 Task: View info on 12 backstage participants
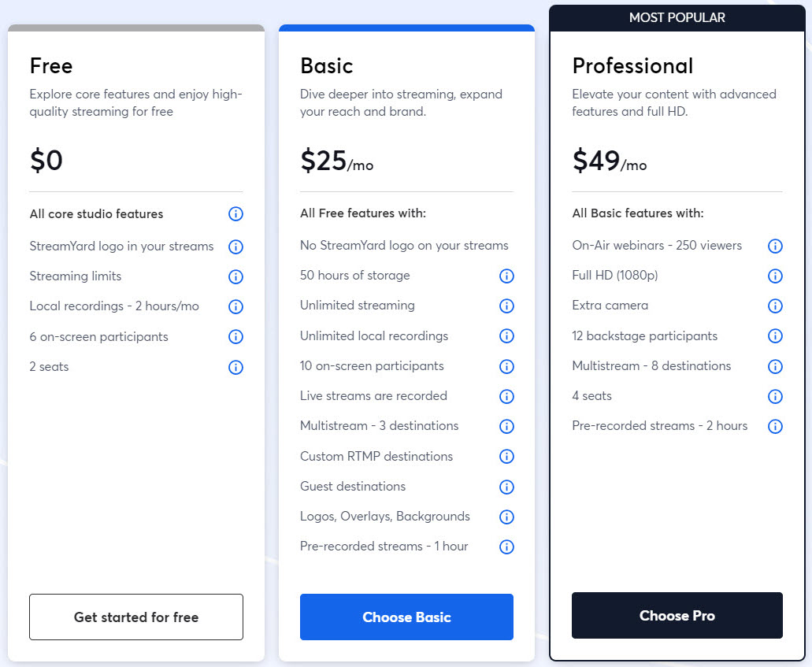click(775, 336)
